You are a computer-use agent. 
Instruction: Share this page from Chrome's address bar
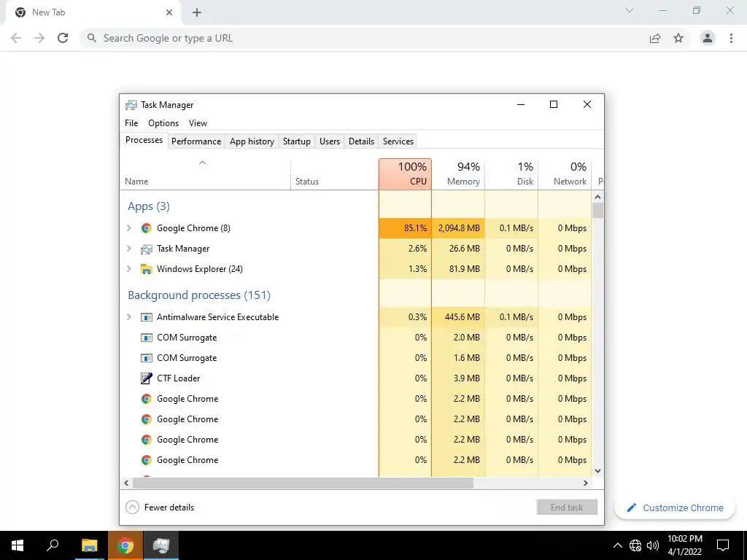(x=655, y=38)
